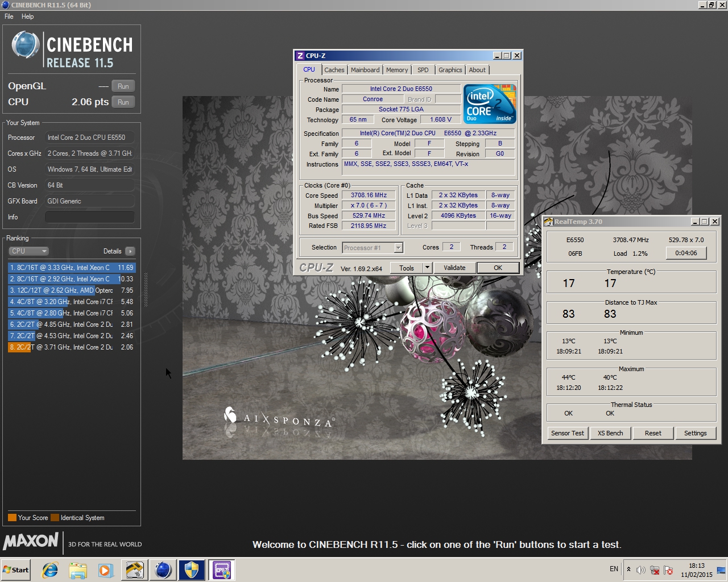The width and height of the screenshot is (728, 582).
Task: Open Internet Explorer from the taskbar
Action: coord(50,570)
